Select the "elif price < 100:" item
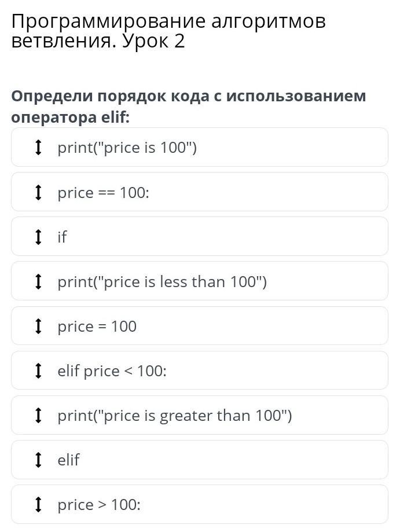The width and height of the screenshot is (400, 532). pos(112,370)
